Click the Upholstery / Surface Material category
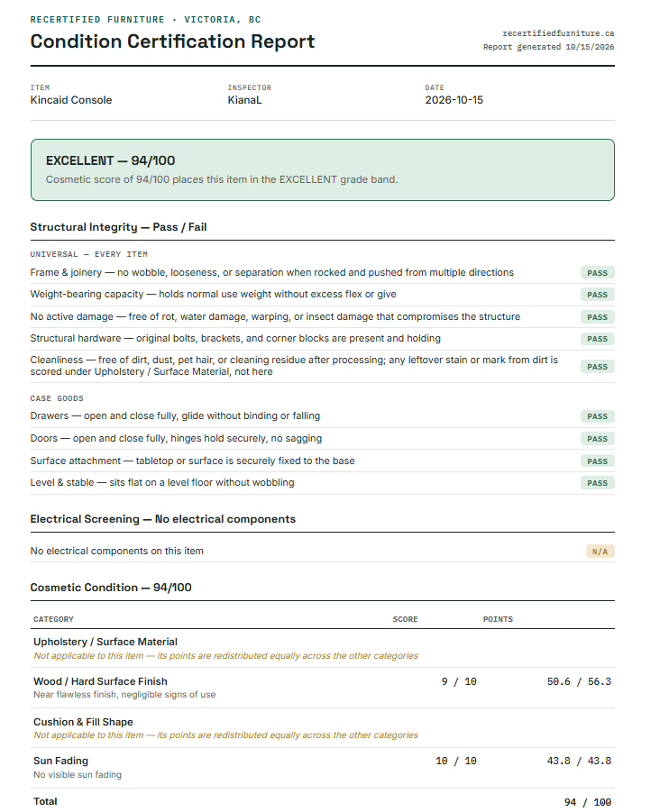The height and width of the screenshot is (812, 669). (x=105, y=642)
